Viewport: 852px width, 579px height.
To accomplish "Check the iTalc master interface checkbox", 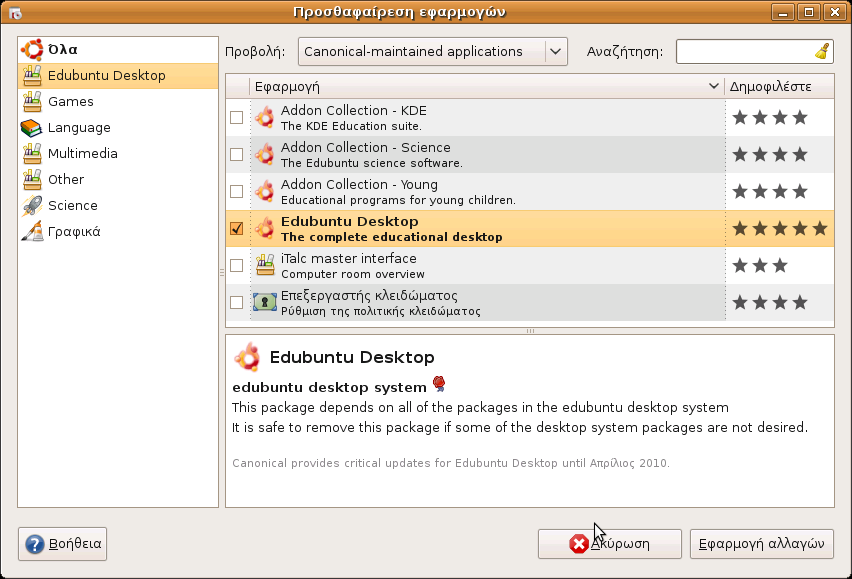I will coord(236,265).
